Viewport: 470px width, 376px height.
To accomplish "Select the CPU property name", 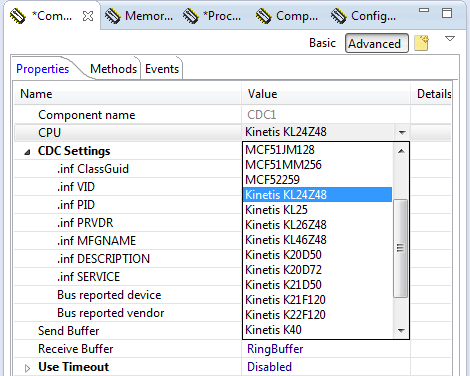I will click(x=49, y=133).
